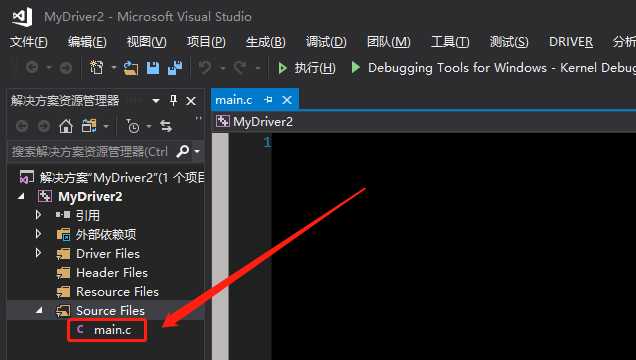Screen dimensions: 636x360
Task: Click Solution Explorer Back icon
Action: (22, 127)
